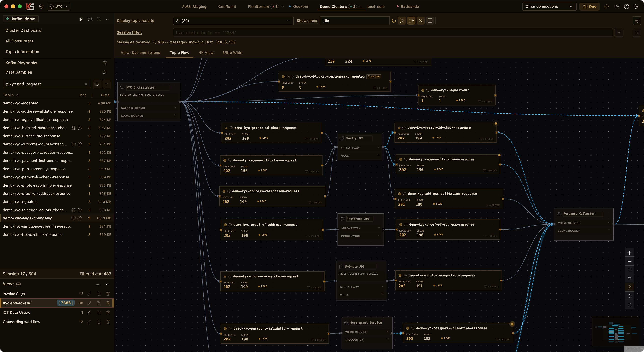Select the Confluent connection tab

click(227, 7)
